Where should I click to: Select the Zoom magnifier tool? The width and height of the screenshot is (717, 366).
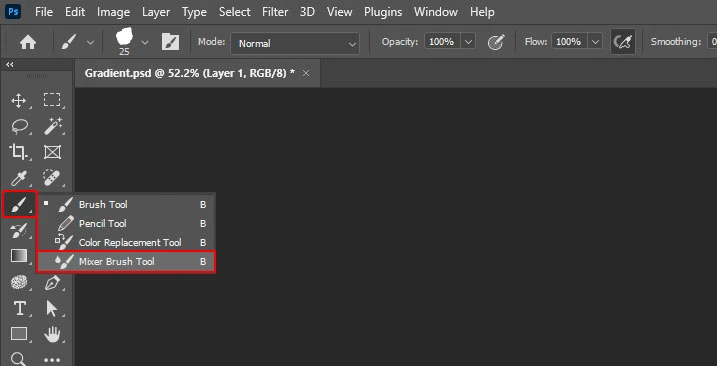click(x=18, y=359)
